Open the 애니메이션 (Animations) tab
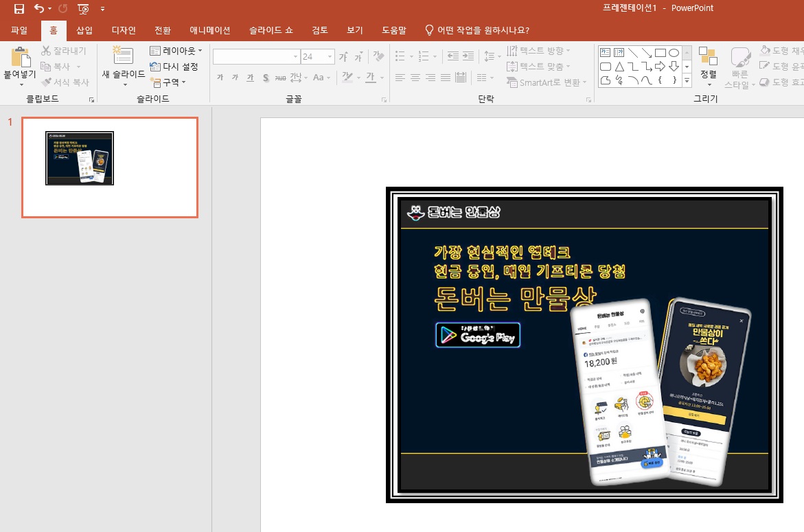Viewport: 804px width, 532px height. [x=209, y=30]
